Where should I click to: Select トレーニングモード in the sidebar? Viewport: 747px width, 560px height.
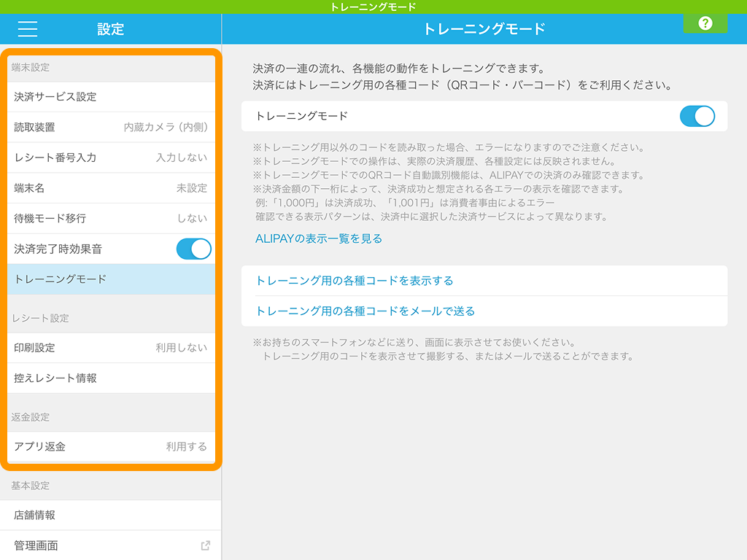(x=111, y=279)
